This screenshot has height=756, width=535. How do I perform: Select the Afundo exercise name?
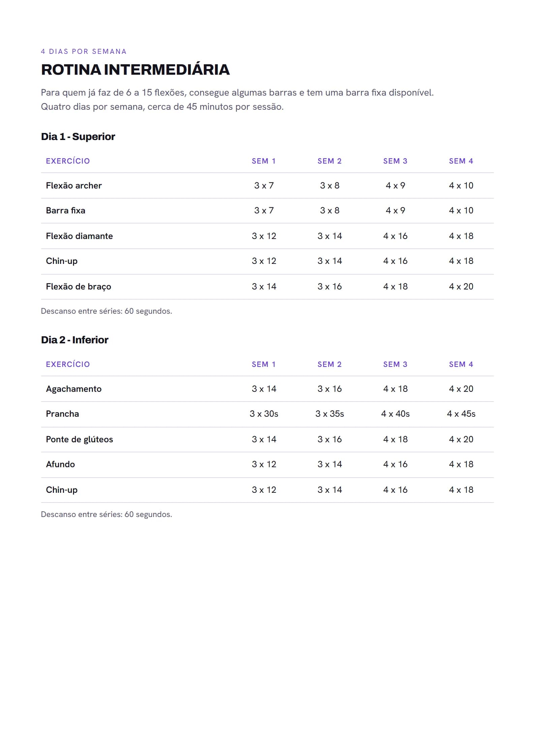click(x=60, y=464)
